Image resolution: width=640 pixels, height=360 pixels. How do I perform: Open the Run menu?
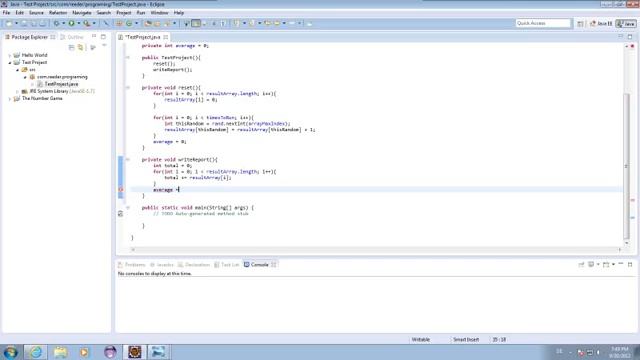click(141, 13)
